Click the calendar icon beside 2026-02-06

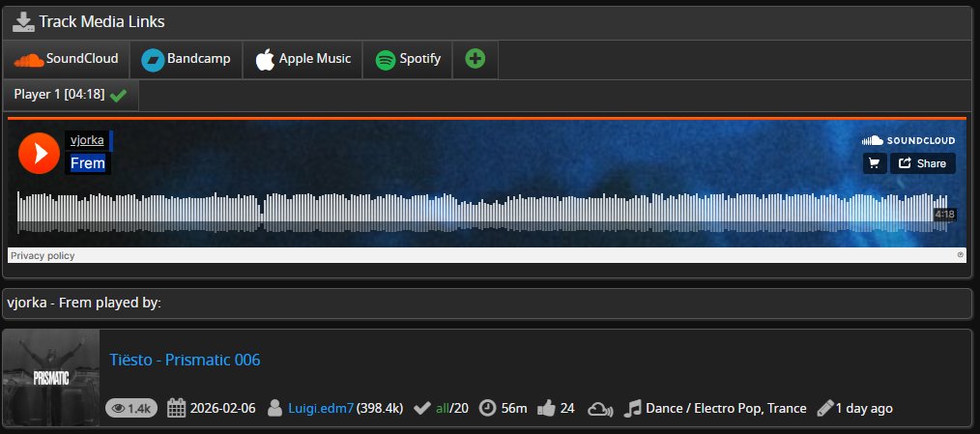[177, 408]
